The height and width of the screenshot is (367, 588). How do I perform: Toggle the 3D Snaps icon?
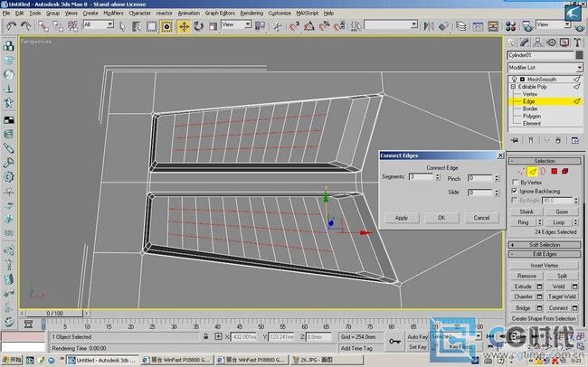coord(295,26)
